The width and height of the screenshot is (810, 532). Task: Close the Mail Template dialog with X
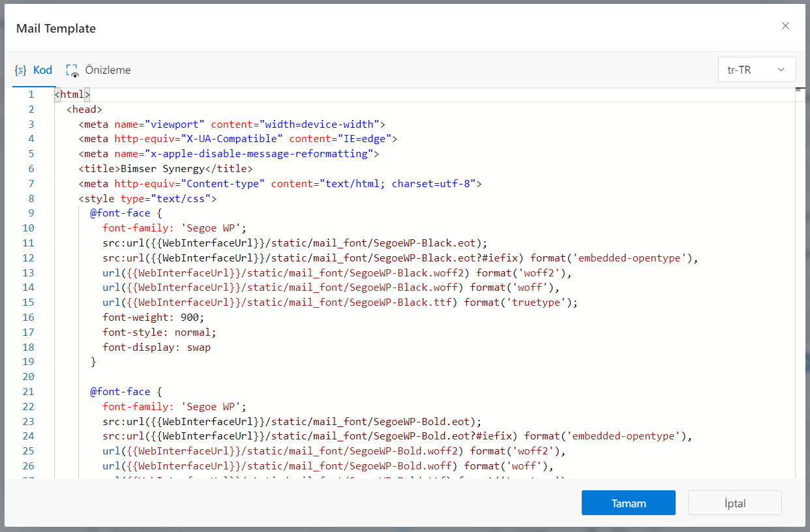[785, 26]
